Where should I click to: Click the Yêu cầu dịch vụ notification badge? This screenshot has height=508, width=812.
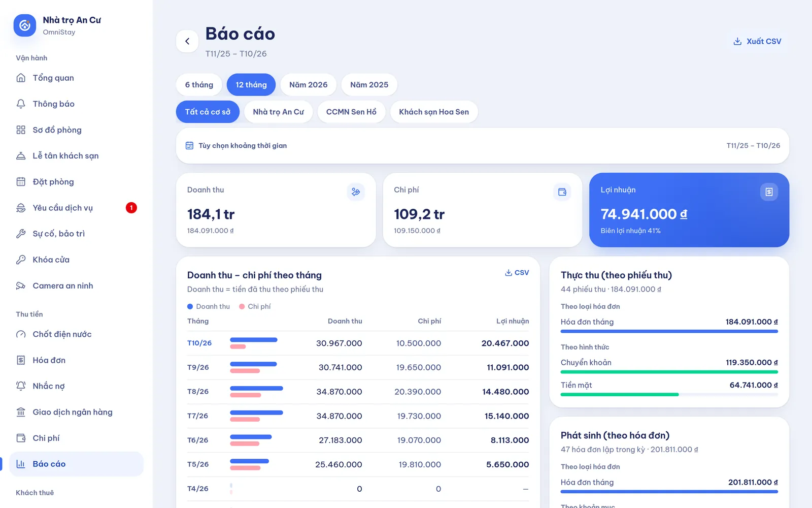pyautogui.click(x=131, y=207)
